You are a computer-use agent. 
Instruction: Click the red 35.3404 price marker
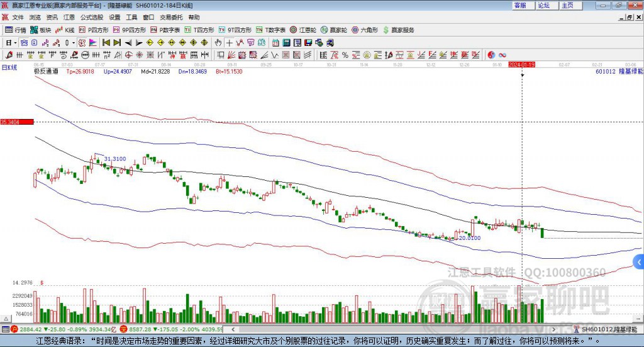[17, 122]
